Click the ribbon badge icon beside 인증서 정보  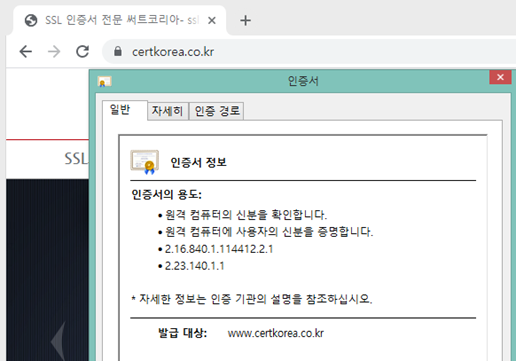pyautogui.click(x=144, y=162)
